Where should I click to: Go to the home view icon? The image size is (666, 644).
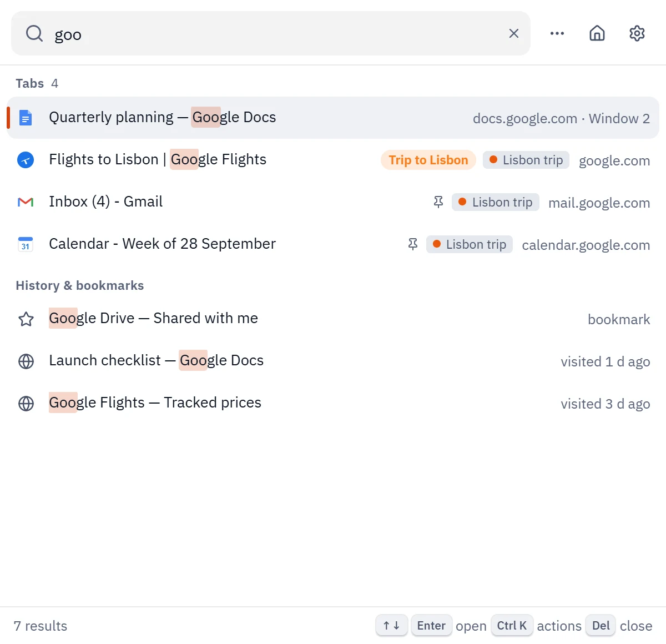click(597, 33)
